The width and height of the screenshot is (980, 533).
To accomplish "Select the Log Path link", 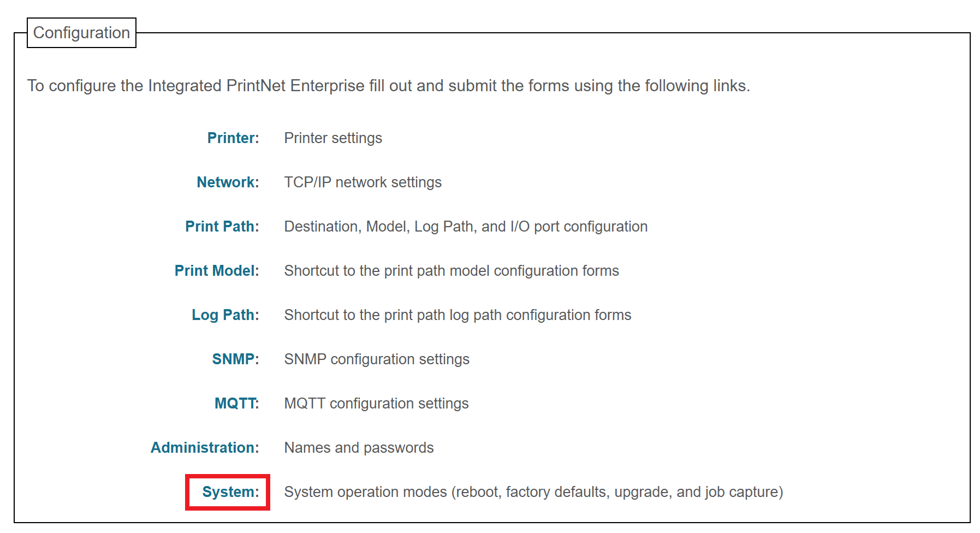I will pyautogui.click(x=225, y=315).
